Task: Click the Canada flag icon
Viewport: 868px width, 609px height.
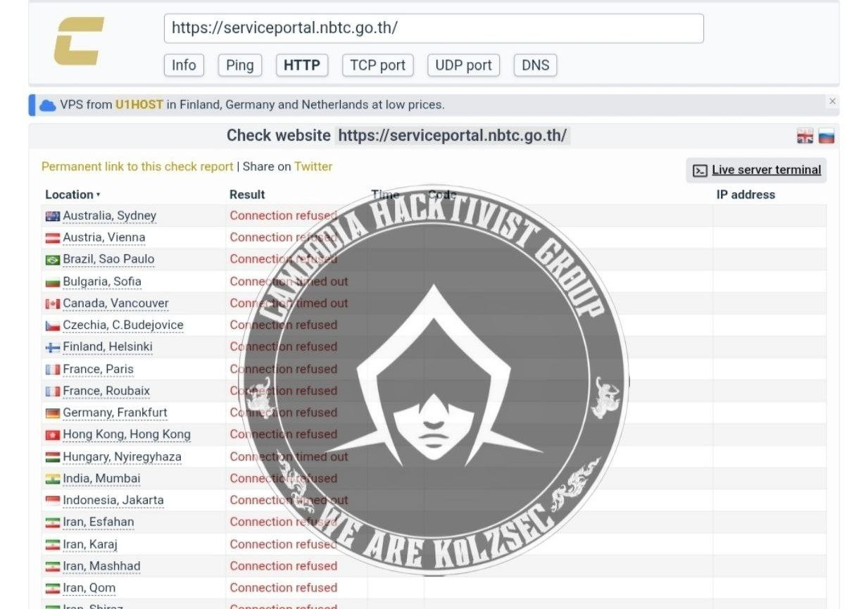Action: click(x=53, y=303)
